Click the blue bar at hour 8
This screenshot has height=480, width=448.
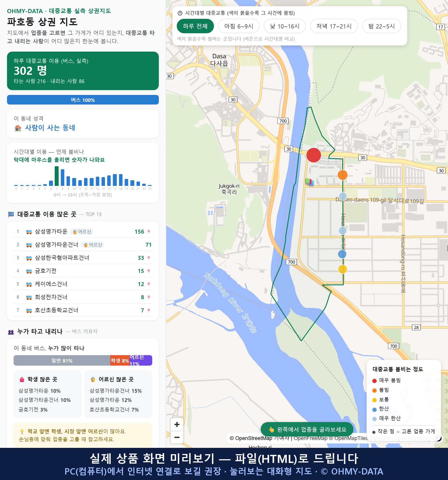coord(63,178)
